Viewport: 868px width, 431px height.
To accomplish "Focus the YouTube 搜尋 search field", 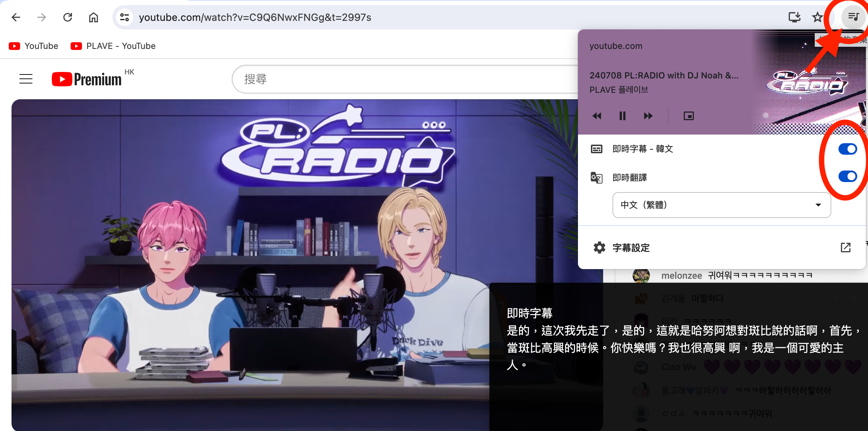I will tap(405, 79).
